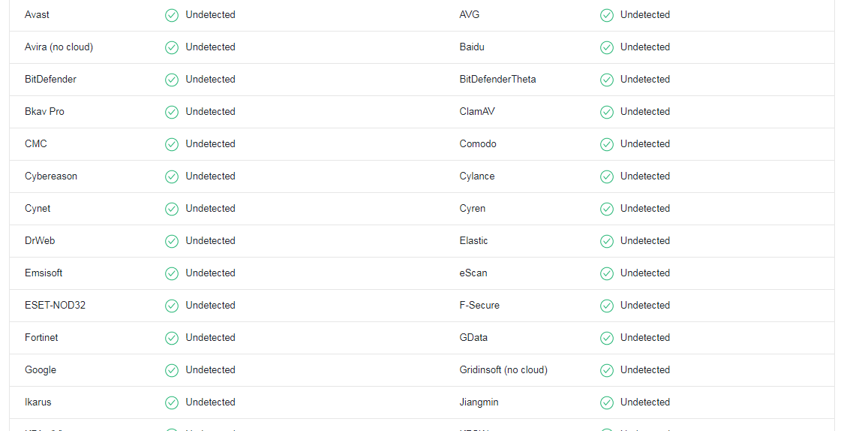The image size is (868, 431).
Task: Click the ESET-NOD32 green check icon
Action: click(x=172, y=306)
